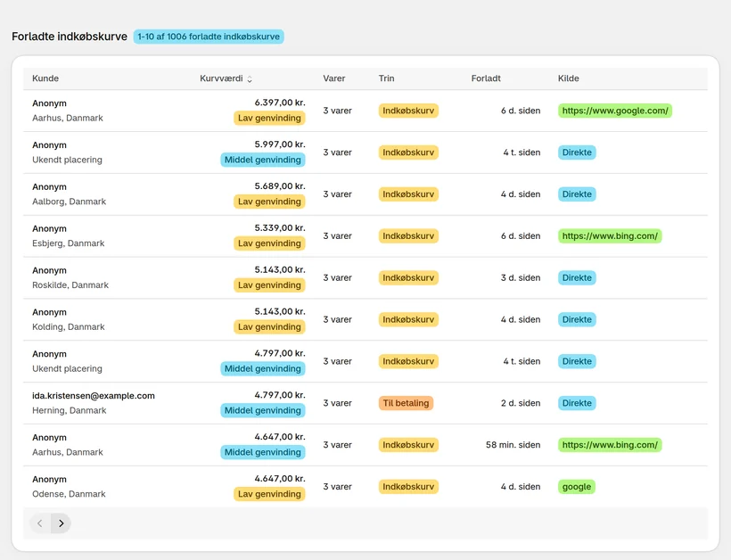The width and height of the screenshot is (731, 560).
Task: Go to the next page of carts
Action: pyautogui.click(x=62, y=523)
